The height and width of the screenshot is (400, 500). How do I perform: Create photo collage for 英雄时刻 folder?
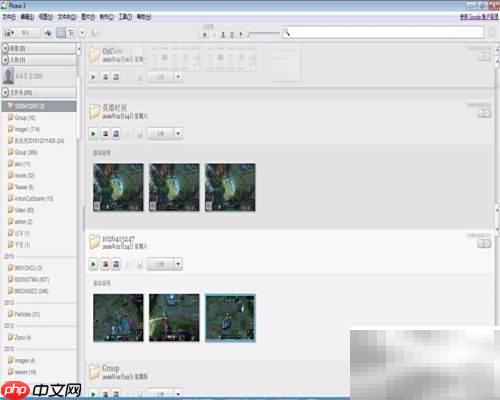[x=105, y=134]
